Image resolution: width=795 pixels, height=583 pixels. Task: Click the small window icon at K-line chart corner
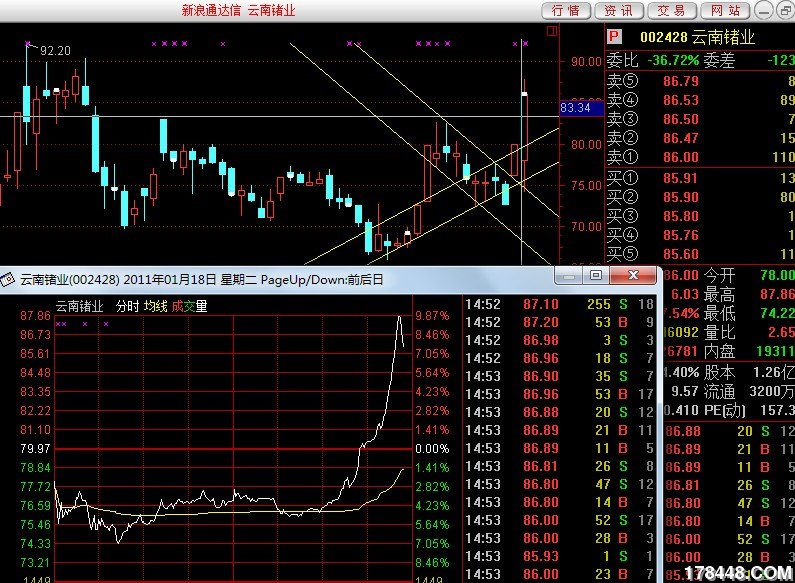tap(552, 31)
